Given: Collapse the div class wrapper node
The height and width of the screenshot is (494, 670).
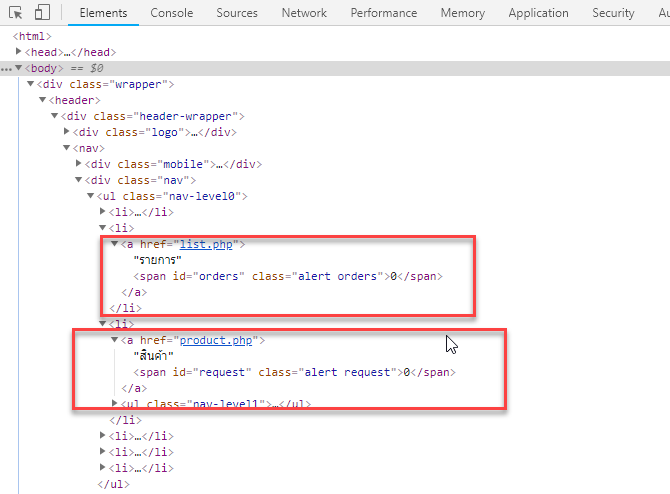Looking at the screenshot, I should [30, 84].
